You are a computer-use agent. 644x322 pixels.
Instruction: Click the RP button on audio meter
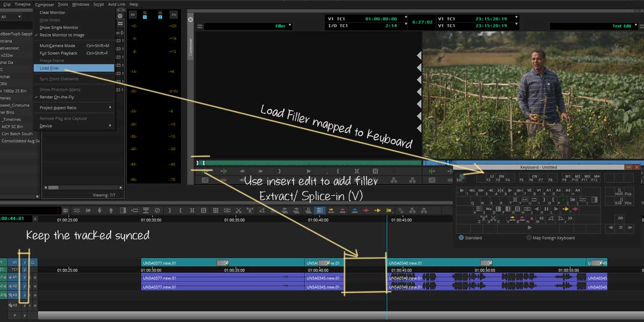[x=133, y=14]
